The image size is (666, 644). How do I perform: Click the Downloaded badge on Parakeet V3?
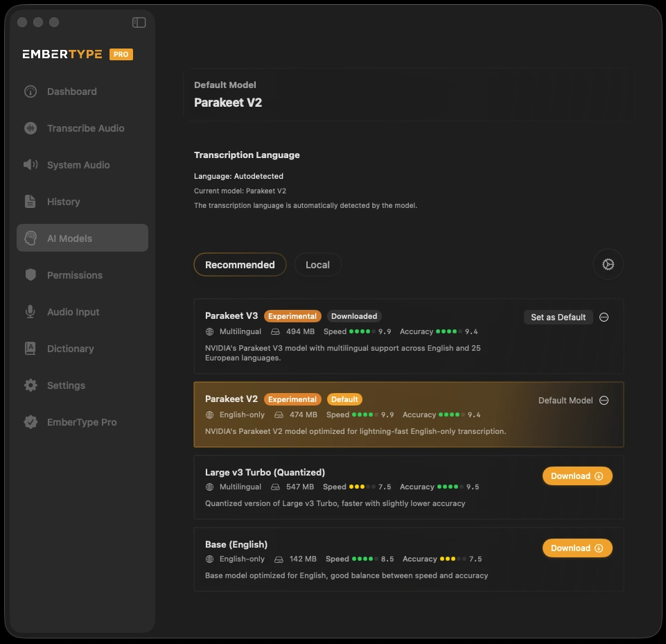click(354, 316)
